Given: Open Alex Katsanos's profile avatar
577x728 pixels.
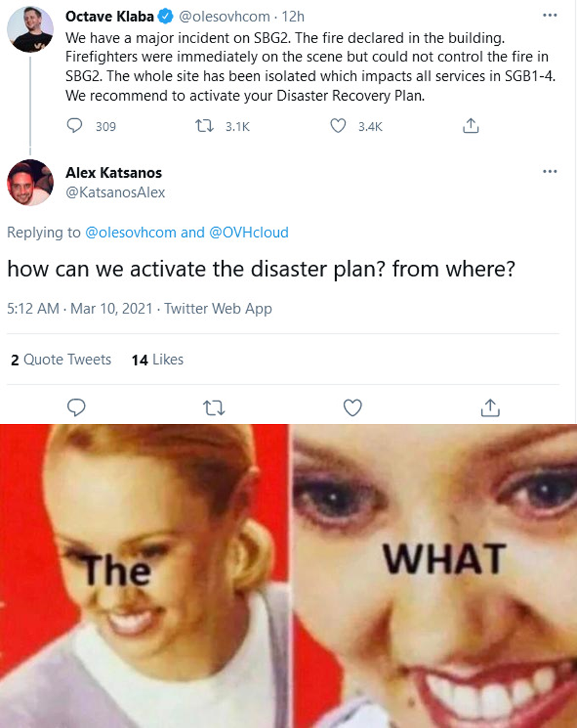Looking at the screenshot, I should (30, 183).
